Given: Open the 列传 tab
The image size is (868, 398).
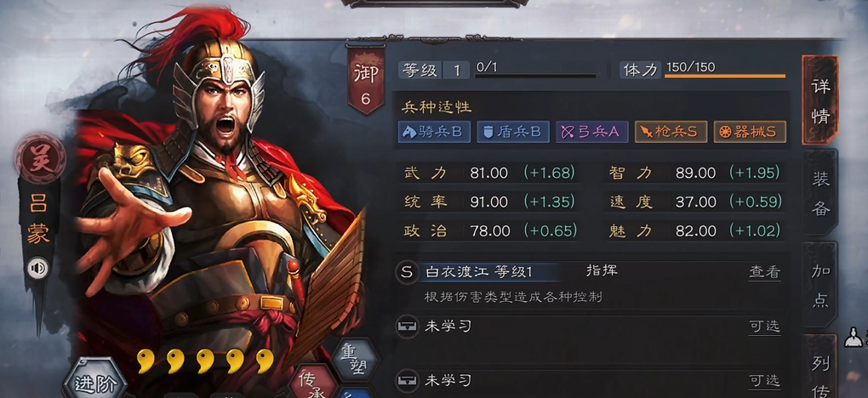Looking at the screenshot, I should click(819, 367).
